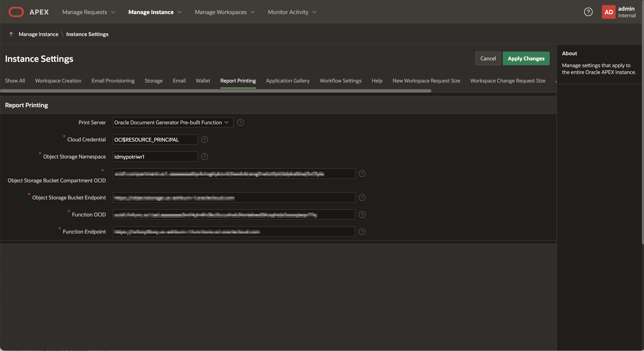Open the global help question mark icon
Image resolution: width=644 pixels, height=351 pixels.
[588, 12]
